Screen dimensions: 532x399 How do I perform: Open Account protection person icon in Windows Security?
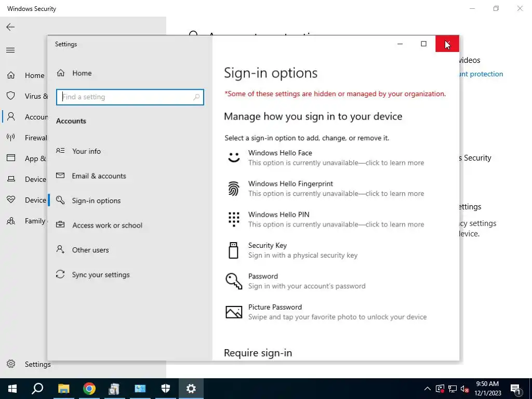[x=11, y=116]
